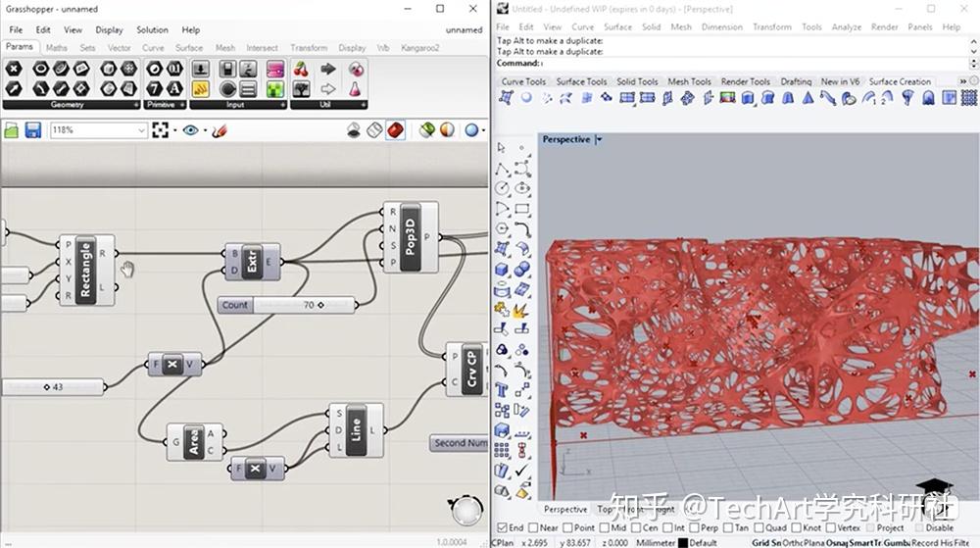
Task: Select the cherry icon in Util panel
Action: (301, 69)
